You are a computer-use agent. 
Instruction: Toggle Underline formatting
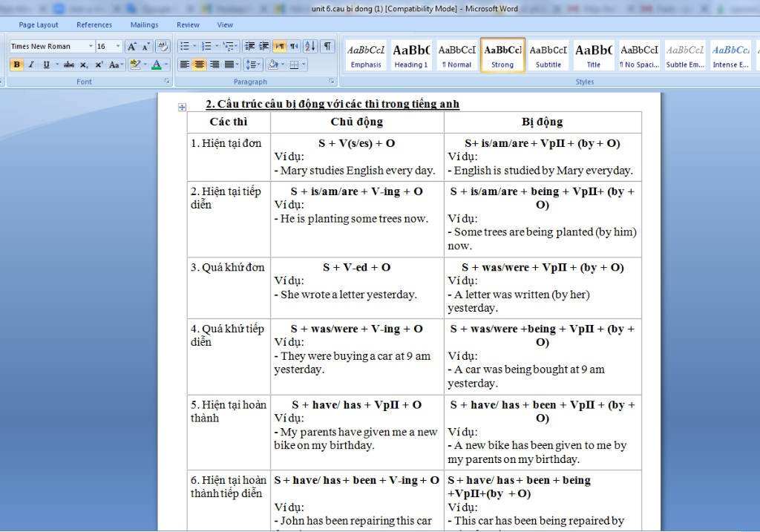[x=46, y=65]
